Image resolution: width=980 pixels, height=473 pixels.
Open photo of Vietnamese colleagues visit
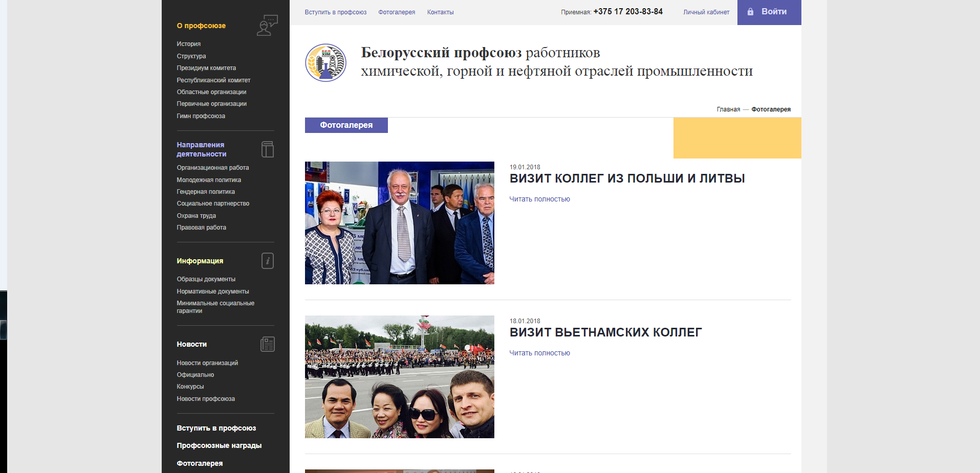(400, 377)
